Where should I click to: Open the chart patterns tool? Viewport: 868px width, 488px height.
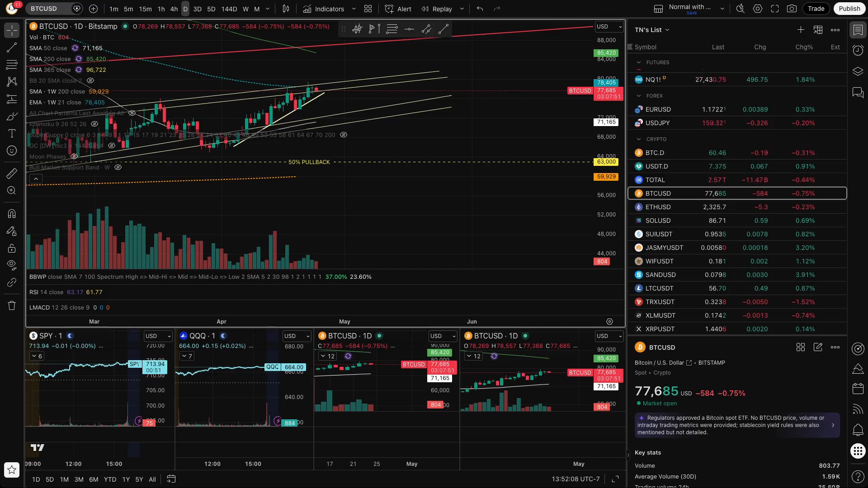pyautogui.click(x=12, y=82)
